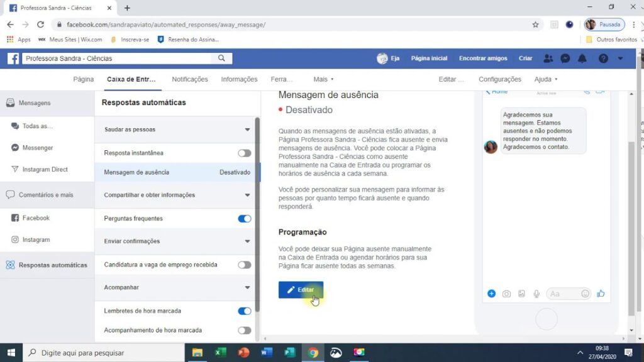Open the friend requests icon
Image resolution: width=644 pixels, height=362 pixels.
(x=548, y=58)
